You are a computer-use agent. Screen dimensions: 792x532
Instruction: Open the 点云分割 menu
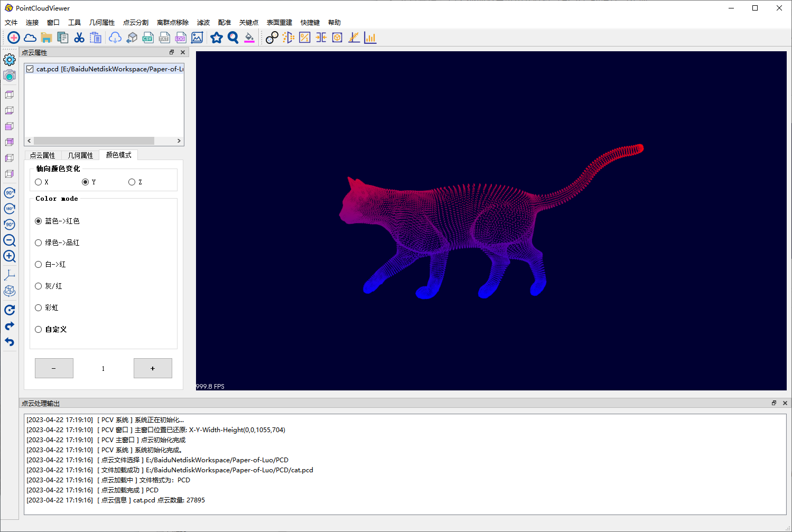coord(136,22)
